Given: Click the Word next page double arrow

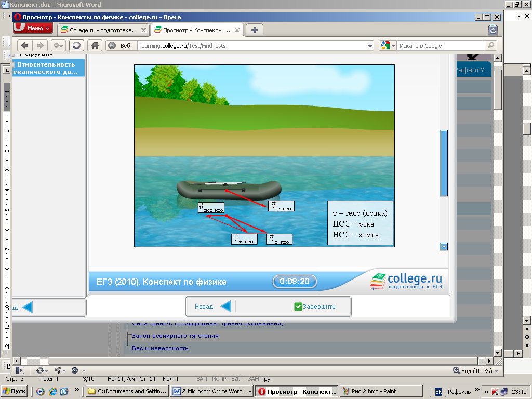Looking at the screenshot, I should 527,345.
